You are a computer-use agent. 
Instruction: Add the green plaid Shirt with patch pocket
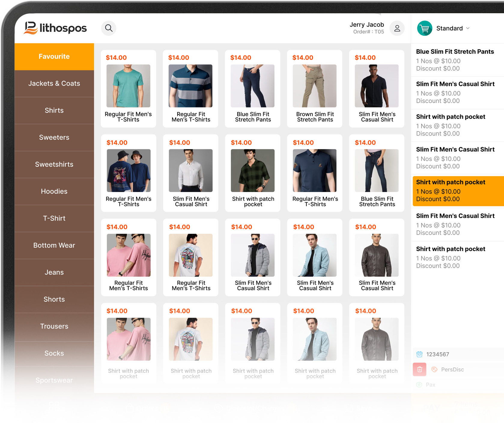point(253,173)
